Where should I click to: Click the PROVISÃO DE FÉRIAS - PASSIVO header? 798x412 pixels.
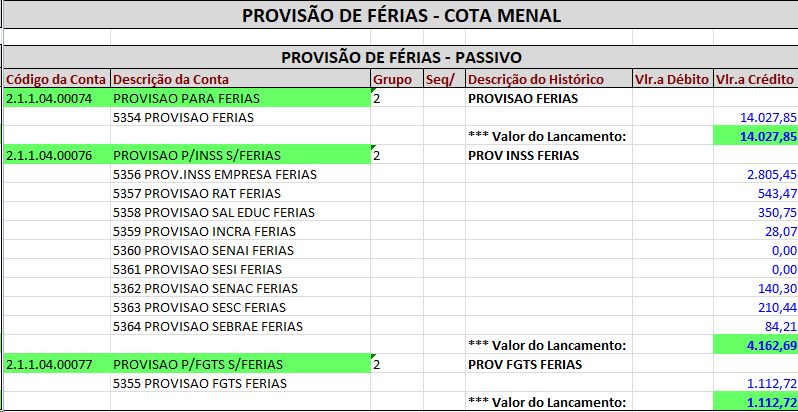click(400, 59)
